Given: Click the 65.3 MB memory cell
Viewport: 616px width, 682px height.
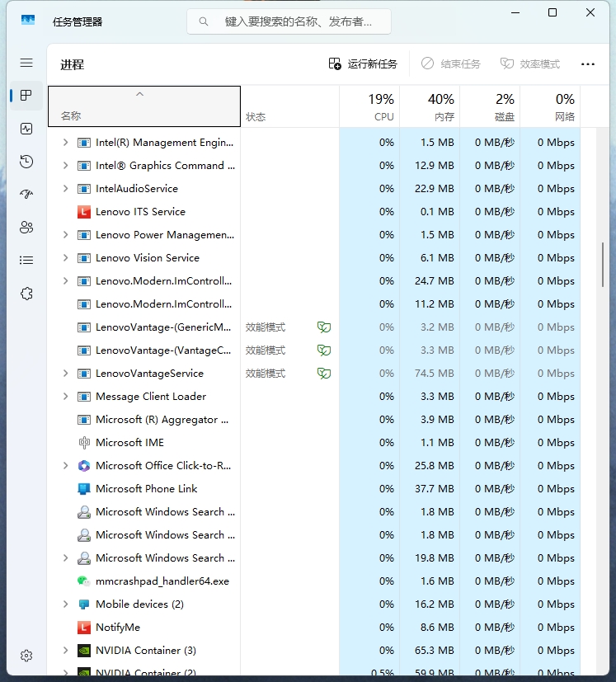Looking at the screenshot, I should coord(430,650).
